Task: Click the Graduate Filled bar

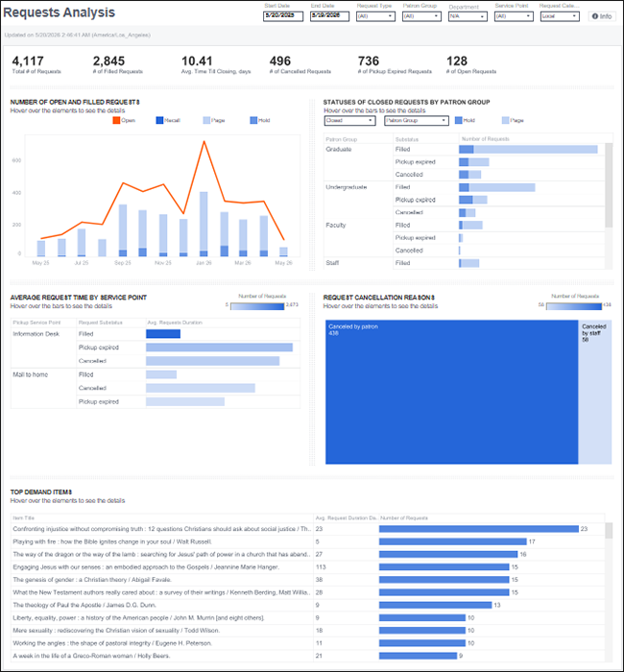Action: 528,149
